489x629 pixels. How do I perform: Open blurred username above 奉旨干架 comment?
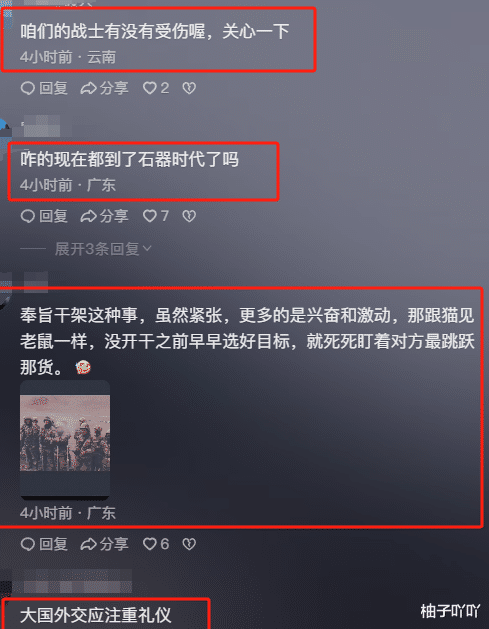35,280
